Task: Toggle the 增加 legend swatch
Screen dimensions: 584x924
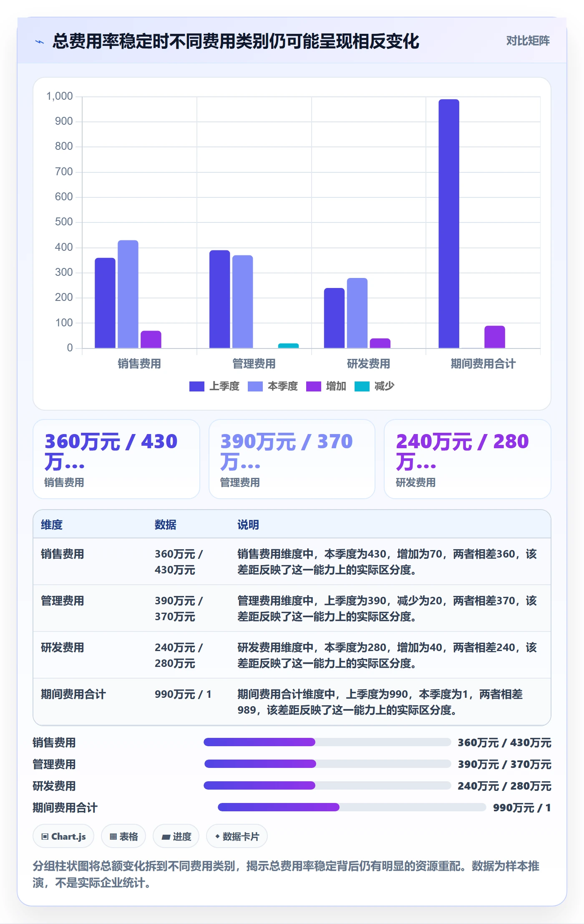Action: pos(313,386)
